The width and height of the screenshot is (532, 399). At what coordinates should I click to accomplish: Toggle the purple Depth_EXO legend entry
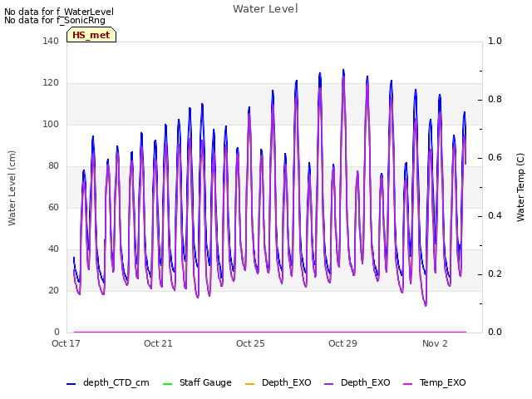(x=357, y=382)
